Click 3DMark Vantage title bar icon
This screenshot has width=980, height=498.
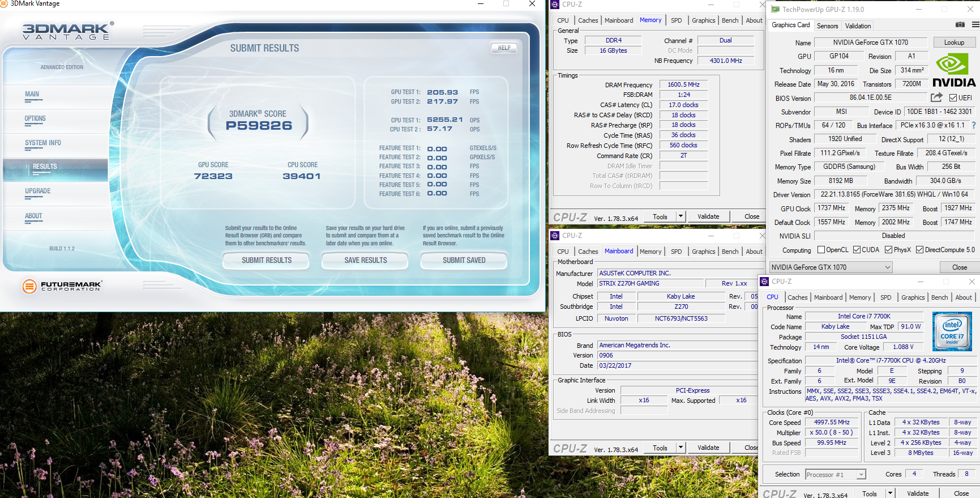click(4, 4)
